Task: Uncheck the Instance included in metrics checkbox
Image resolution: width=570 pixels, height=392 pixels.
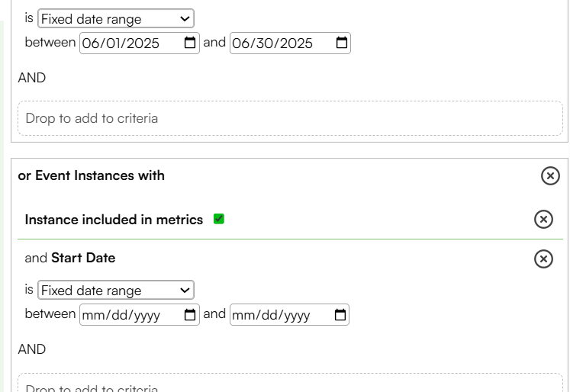Action: [219, 219]
